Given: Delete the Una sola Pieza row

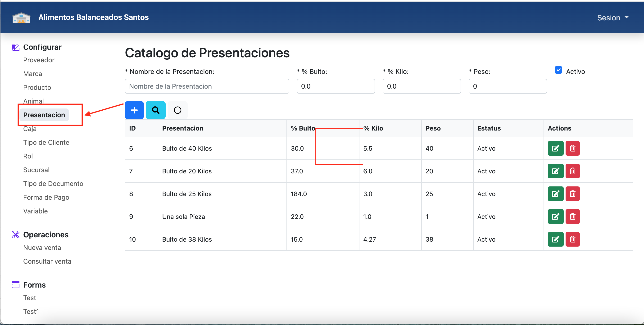Looking at the screenshot, I should (x=572, y=217).
